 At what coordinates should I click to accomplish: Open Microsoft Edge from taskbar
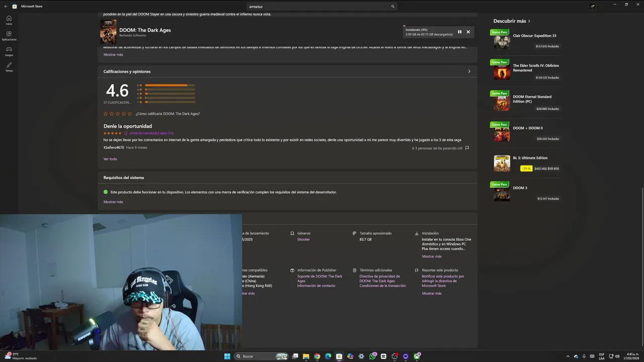coord(328,356)
